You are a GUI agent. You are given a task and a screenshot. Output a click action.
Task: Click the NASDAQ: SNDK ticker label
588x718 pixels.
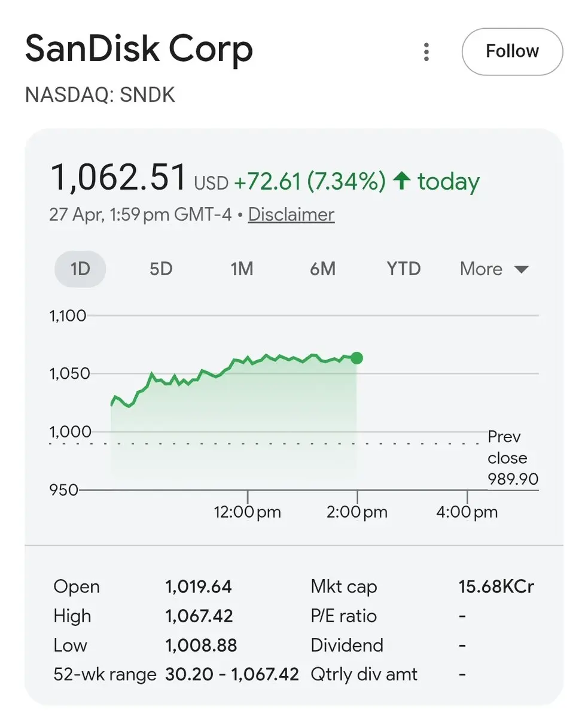pyautogui.click(x=100, y=95)
